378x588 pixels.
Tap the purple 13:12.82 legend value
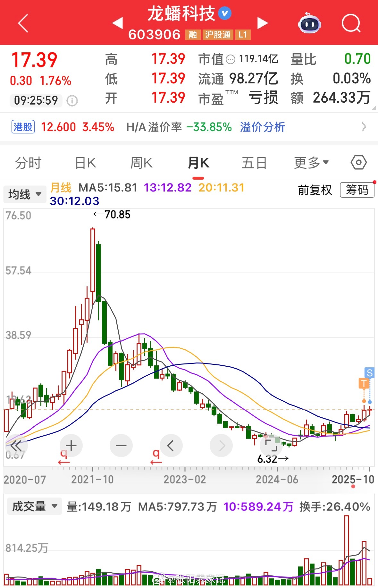tap(168, 188)
